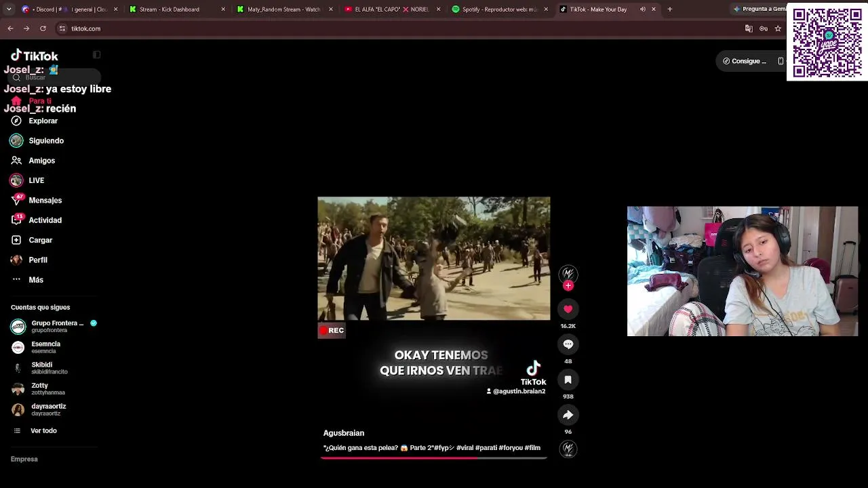
Task: Open creator avatar beside the video
Action: 568,273
